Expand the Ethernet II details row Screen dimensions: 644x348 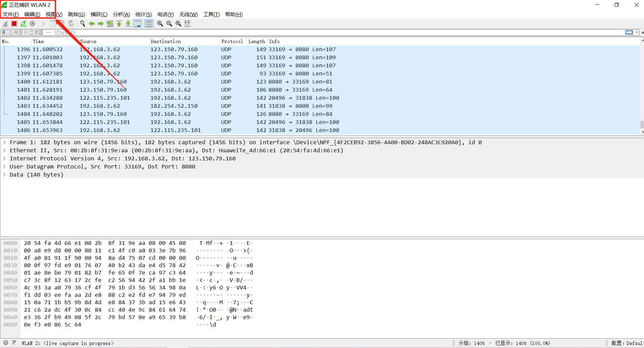point(5,150)
